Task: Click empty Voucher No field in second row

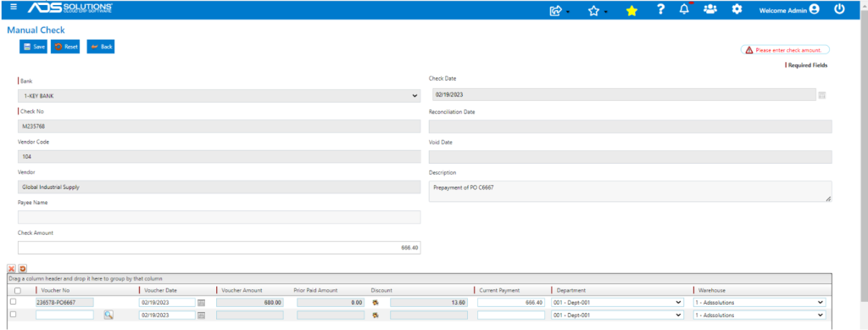Action: [x=64, y=315]
